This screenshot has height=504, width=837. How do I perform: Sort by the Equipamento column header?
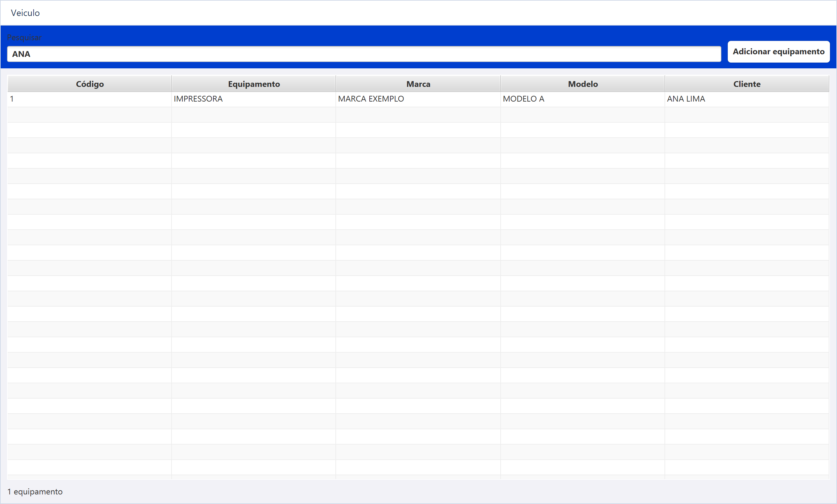point(254,84)
